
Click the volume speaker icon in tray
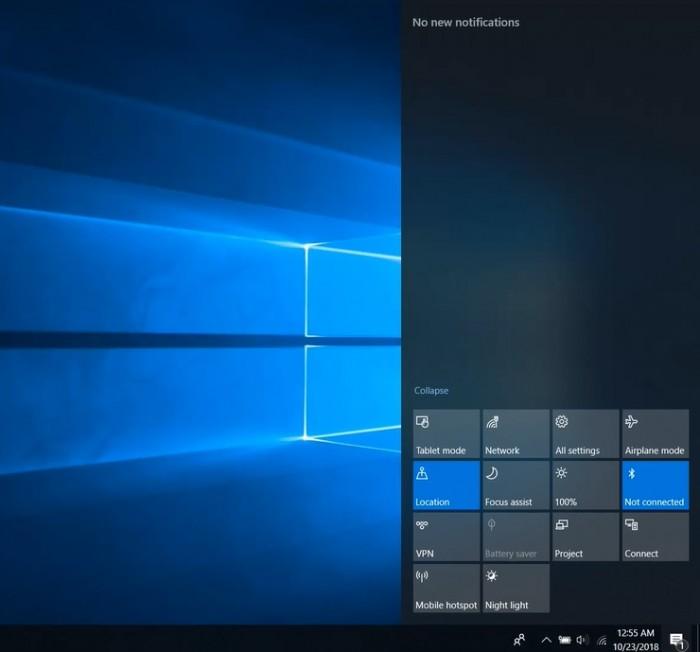click(582, 639)
